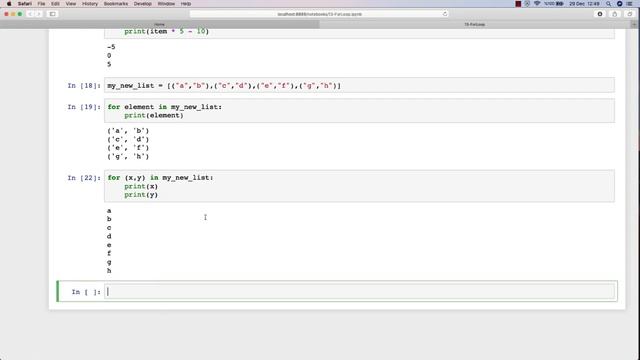Image resolution: width=640 pixels, height=360 pixels.
Task: Open the Develop menu
Action: (x=142, y=4)
